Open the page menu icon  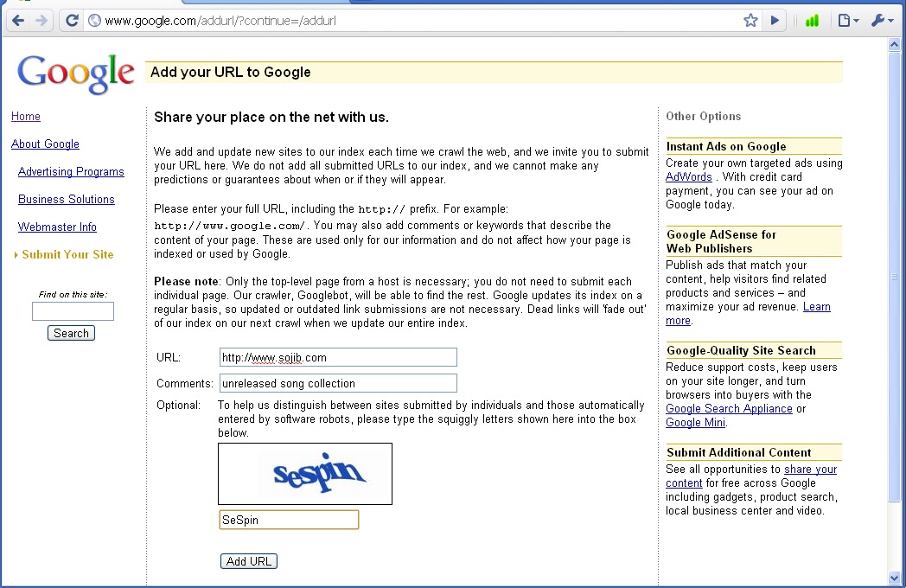pyautogui.click(x=847, y=21)
